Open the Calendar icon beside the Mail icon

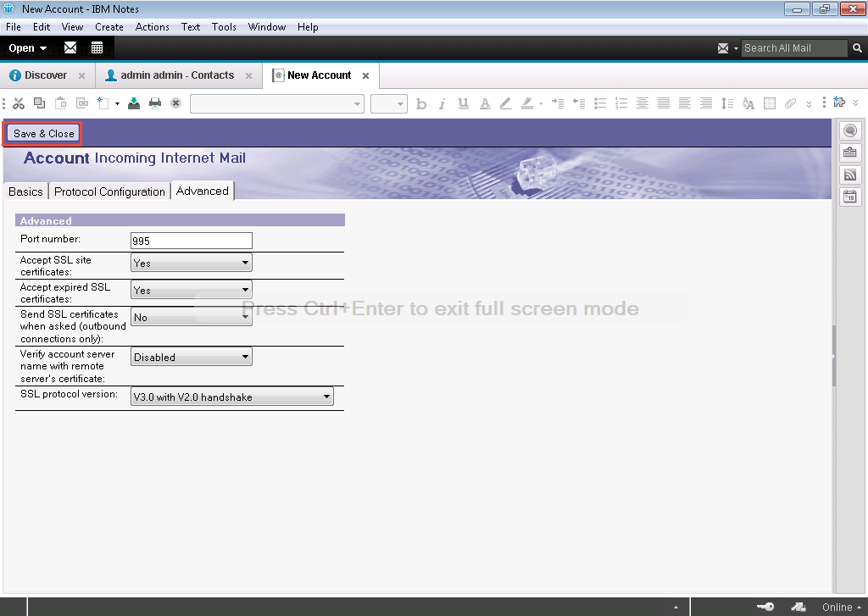(x=97, y=48)
